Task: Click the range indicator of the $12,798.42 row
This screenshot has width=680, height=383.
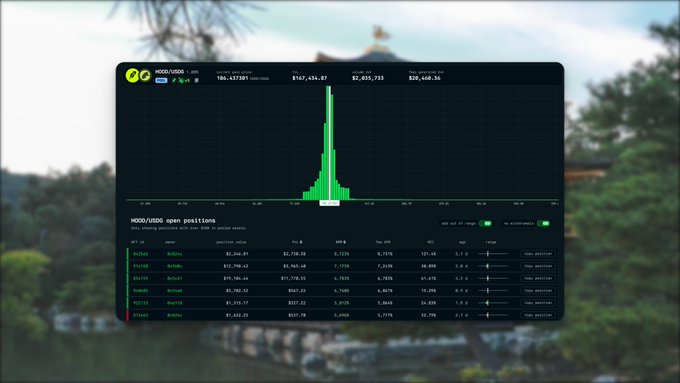Action: tap(493, 266)
